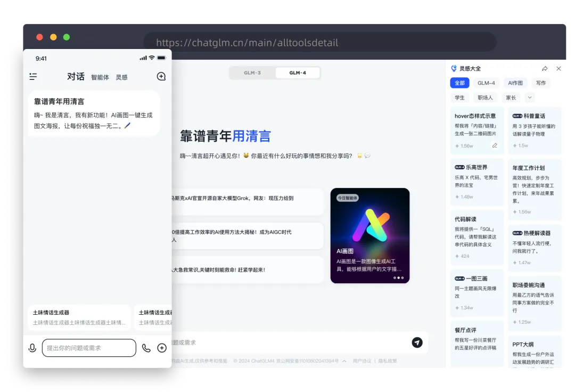Open the 隐私政策 link in footer
This screenshot has width=575, height=392.
[388, 361]
